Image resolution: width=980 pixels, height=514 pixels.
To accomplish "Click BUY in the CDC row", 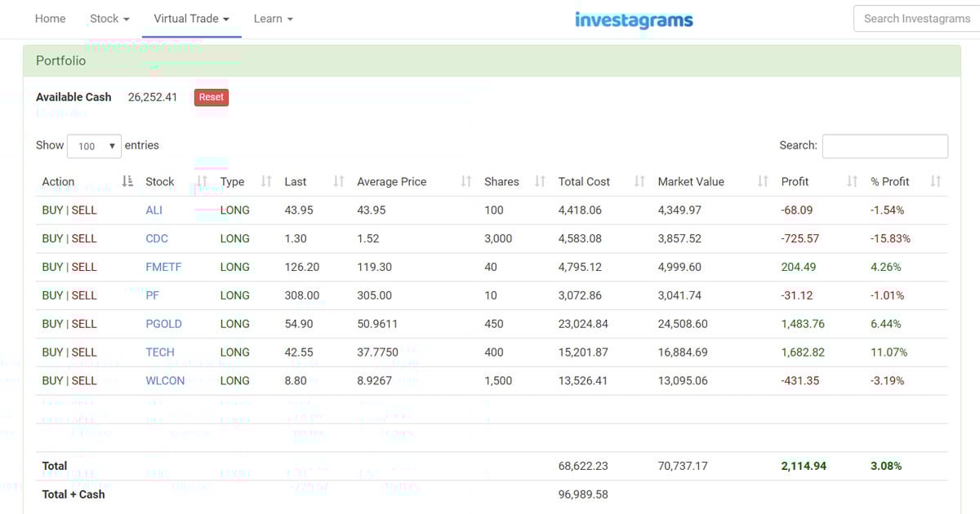I will pos(52,238).
